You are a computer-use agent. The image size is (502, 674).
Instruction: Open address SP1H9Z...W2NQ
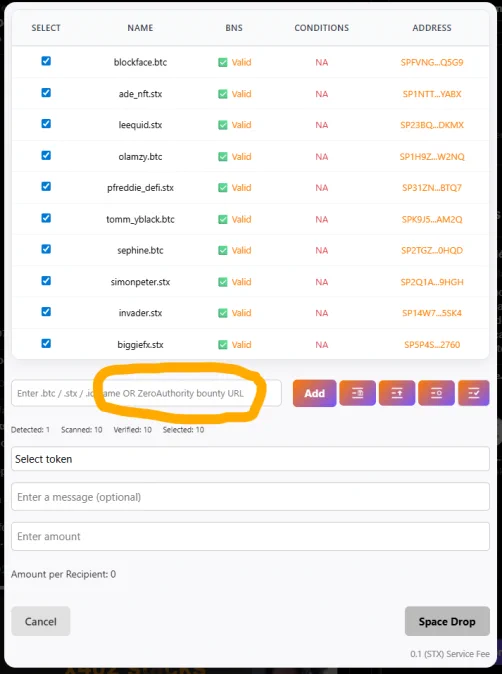432,156
